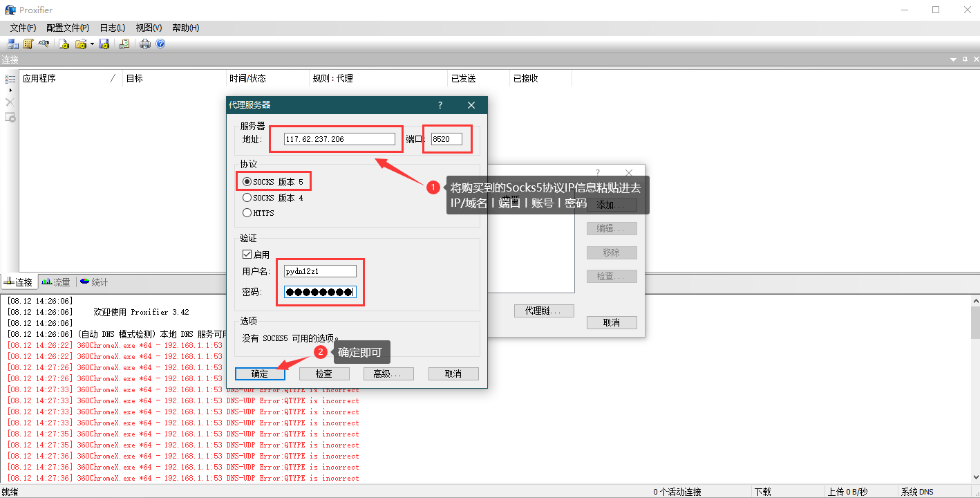Click "系统 DNS" in status bar
The height and width of the screenshot is (498, 980).
(917, 492)
